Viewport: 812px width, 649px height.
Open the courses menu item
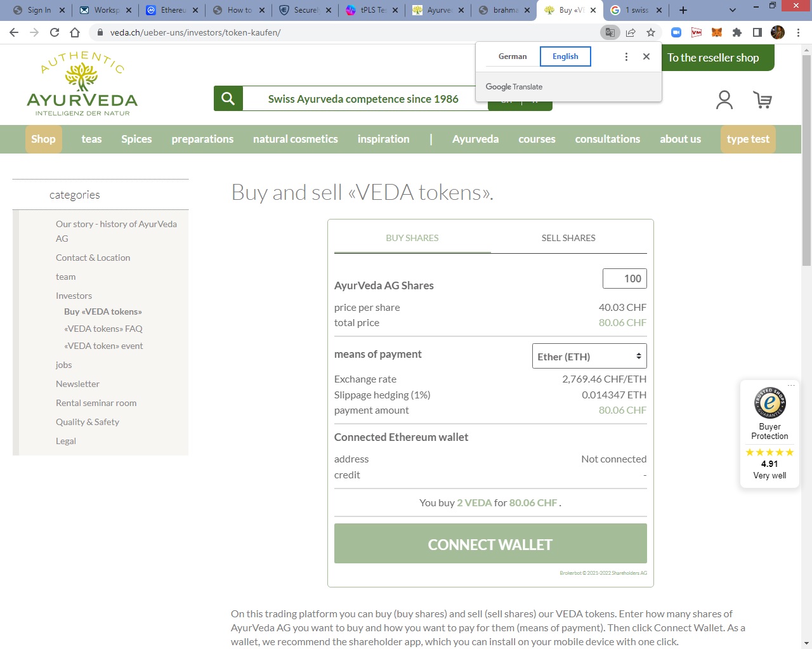tap(537, 139)
